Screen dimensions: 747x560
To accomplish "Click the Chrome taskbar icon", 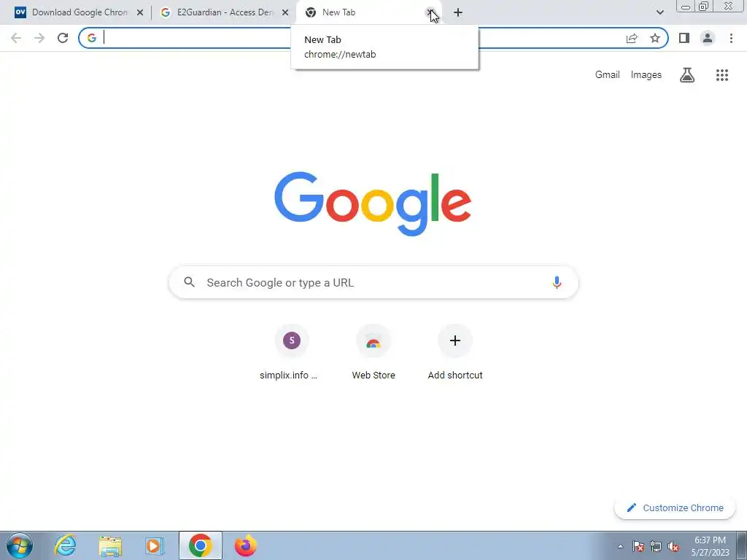I will 200,545.
